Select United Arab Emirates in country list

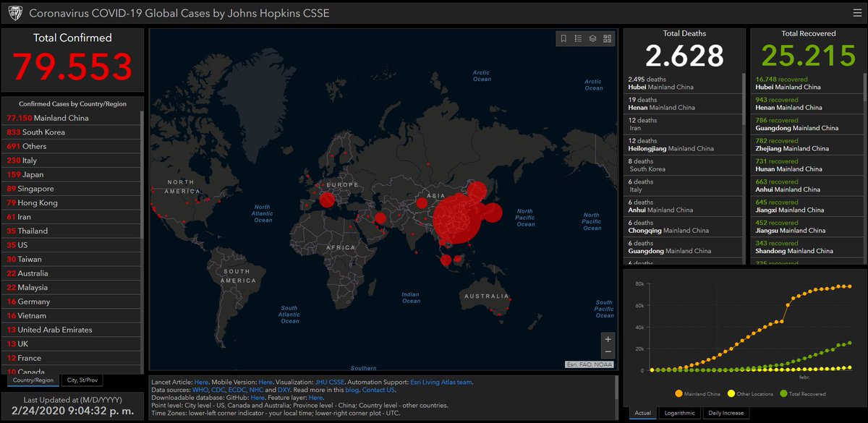[x=72, y=330]
